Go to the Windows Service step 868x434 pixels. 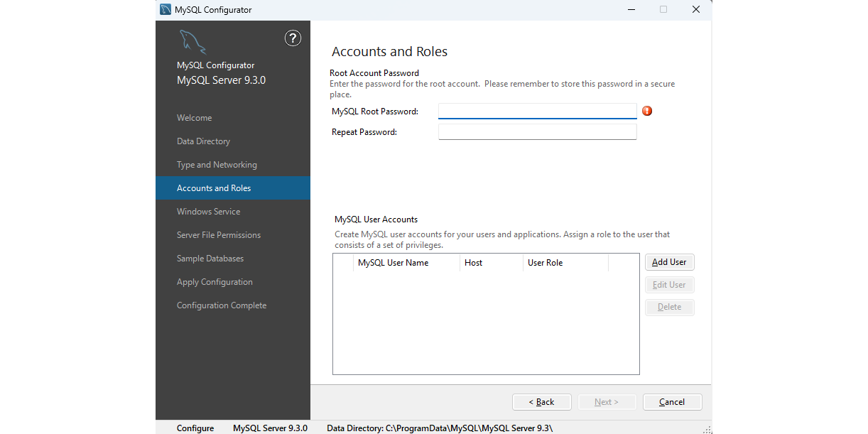tap(209, 212)
